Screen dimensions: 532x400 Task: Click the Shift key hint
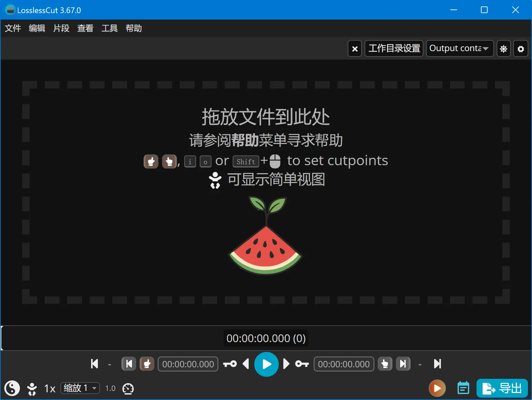246,162
